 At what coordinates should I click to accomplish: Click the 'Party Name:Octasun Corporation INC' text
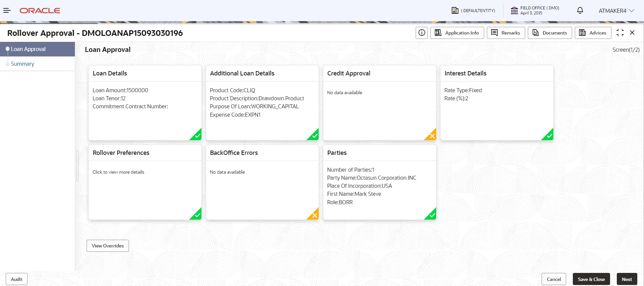tap(372, 178)
